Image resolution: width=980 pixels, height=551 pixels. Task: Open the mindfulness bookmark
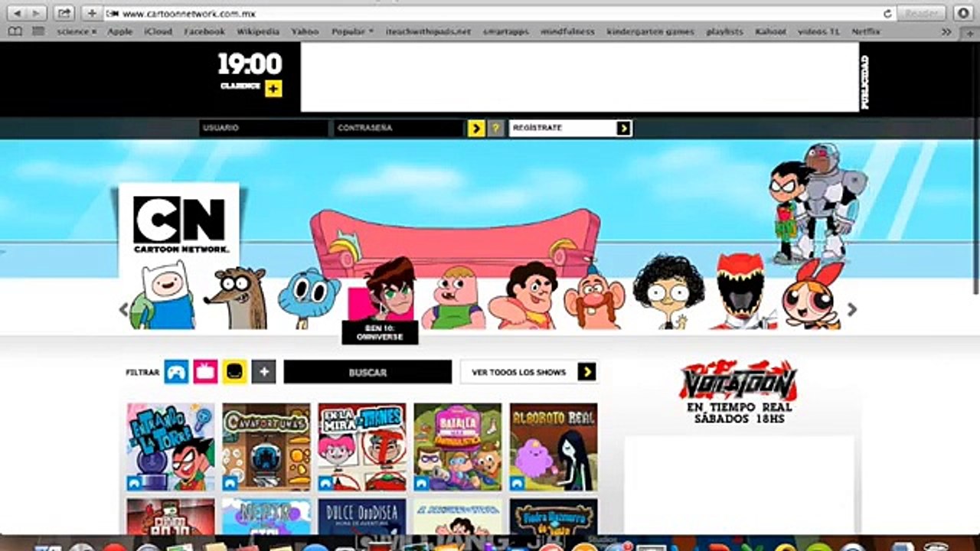click(x=567, y=32)
